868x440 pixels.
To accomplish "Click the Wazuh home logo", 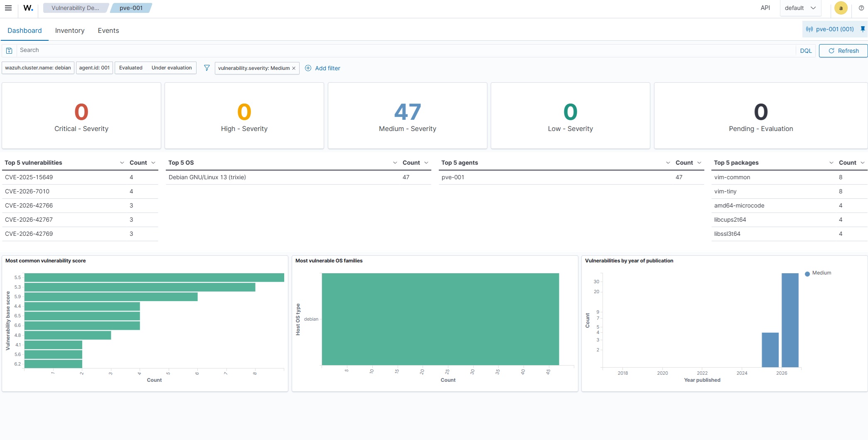I will pyautogui.click(x=28, y=8).
